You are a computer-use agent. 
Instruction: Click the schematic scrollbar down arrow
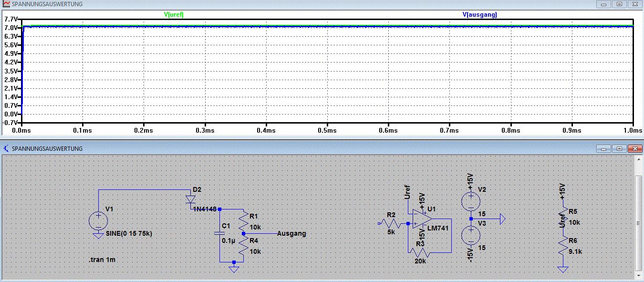pyautogui.click(x=639, y=275)
